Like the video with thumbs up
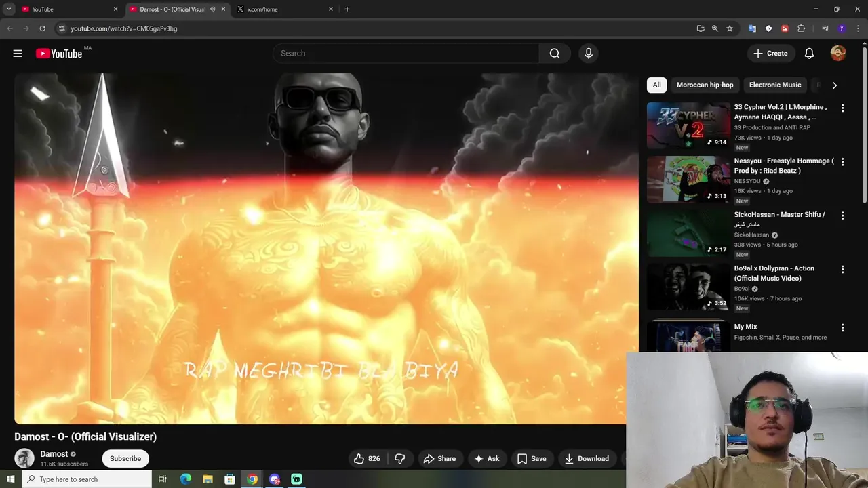Screen dimensions: 868x488 click(367, 459)
